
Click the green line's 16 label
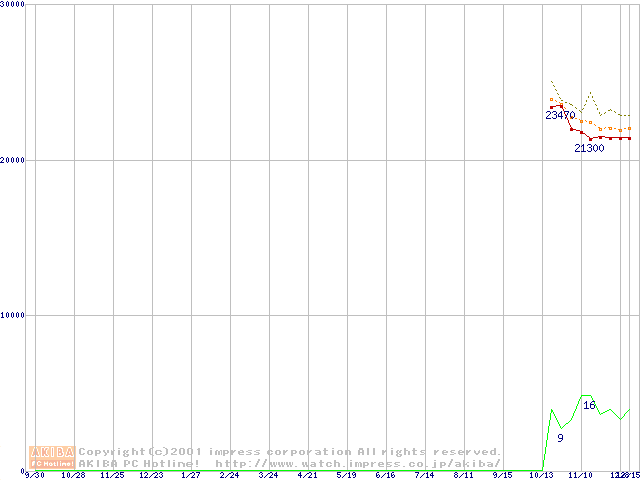click(589, 405)
